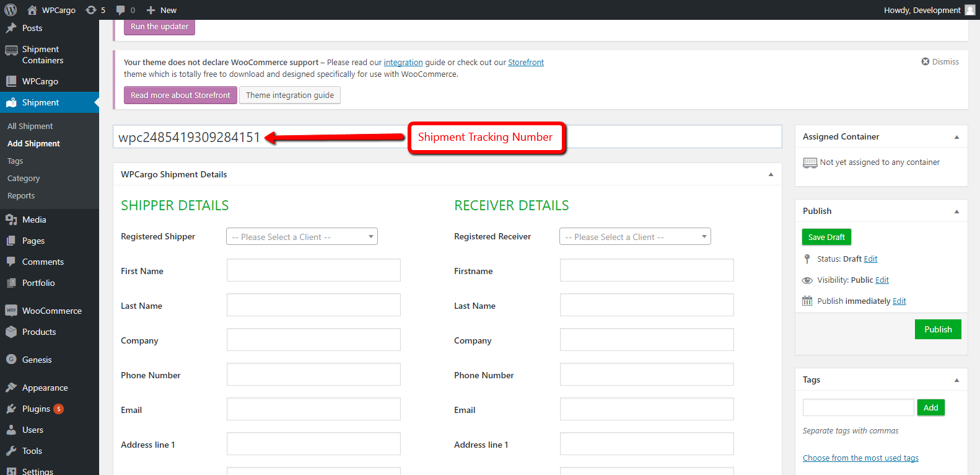Viewport: 980px width, 475px height.
Task: Open the Reports submenu item
Action: [x=21, y=195]
